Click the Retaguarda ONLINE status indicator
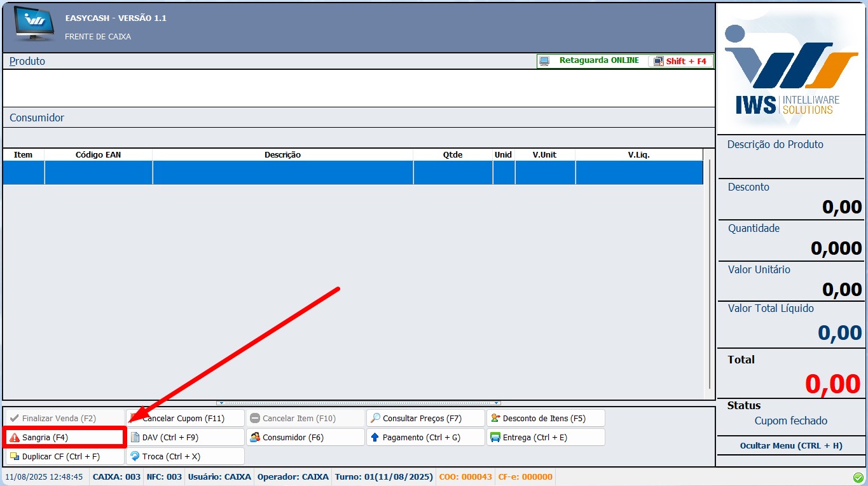The width and height of the screenshot is (868, 486). (x=591, y=61)
